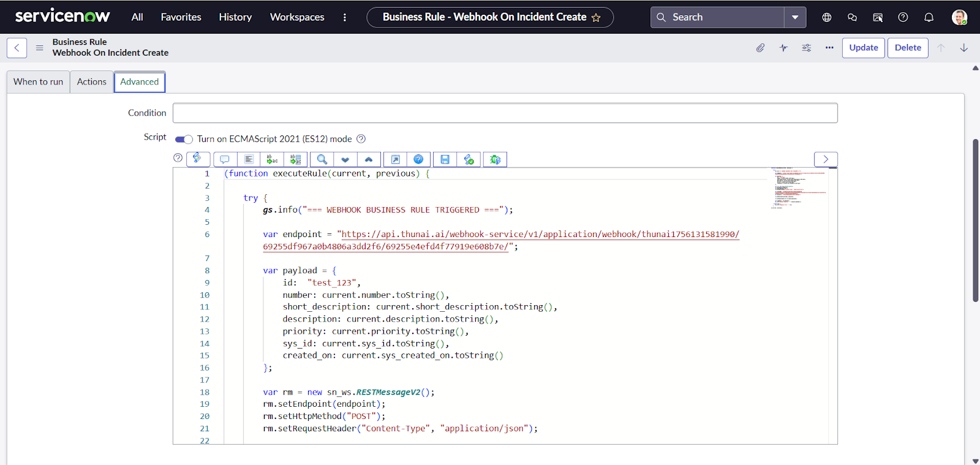The image size is (980, 465).
Task: Click the Delete button
Action: tap(908, 48)
